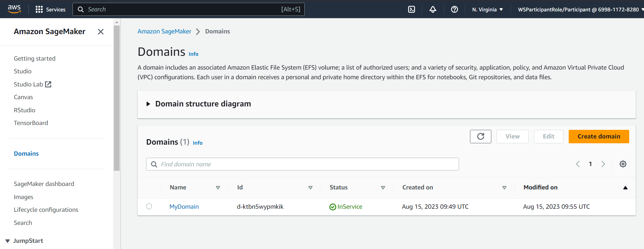
Task: Select the MyDomain radio button
Action: (x=149, y=206)
